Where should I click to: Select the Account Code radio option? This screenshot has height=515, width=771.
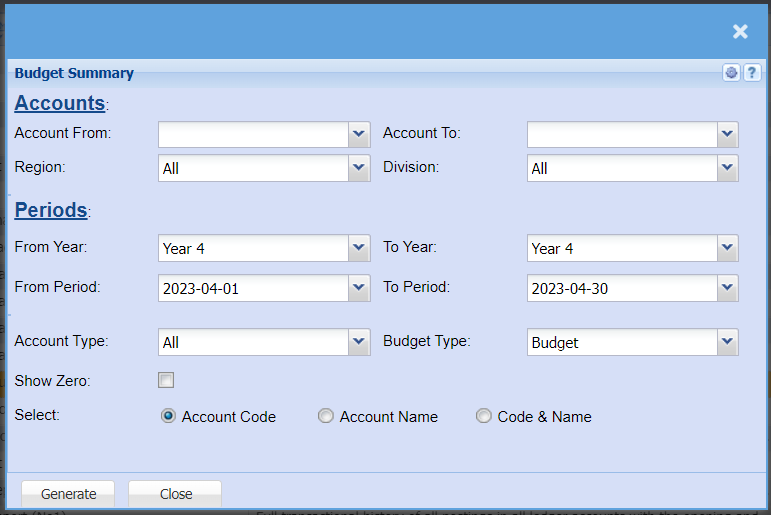coord(168,416)
